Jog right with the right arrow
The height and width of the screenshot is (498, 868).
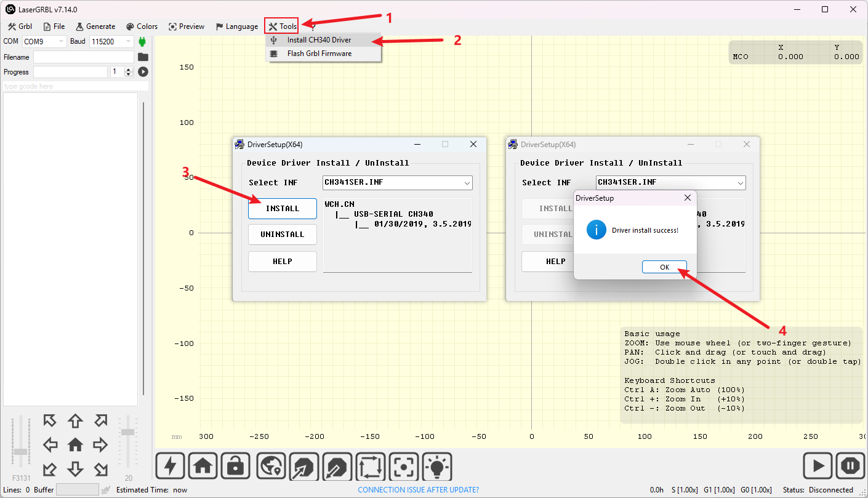100,444
